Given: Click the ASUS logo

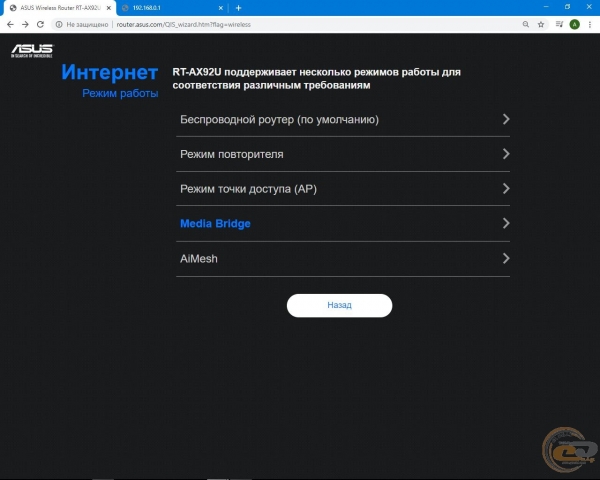Looking at the screenshot, I should tap(32, 51).
